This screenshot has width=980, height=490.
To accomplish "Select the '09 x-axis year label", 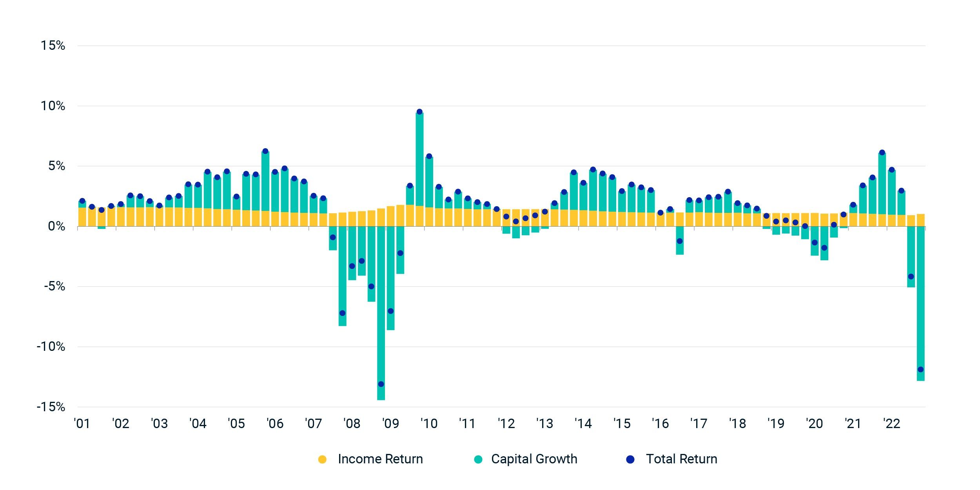I will 390,424.
